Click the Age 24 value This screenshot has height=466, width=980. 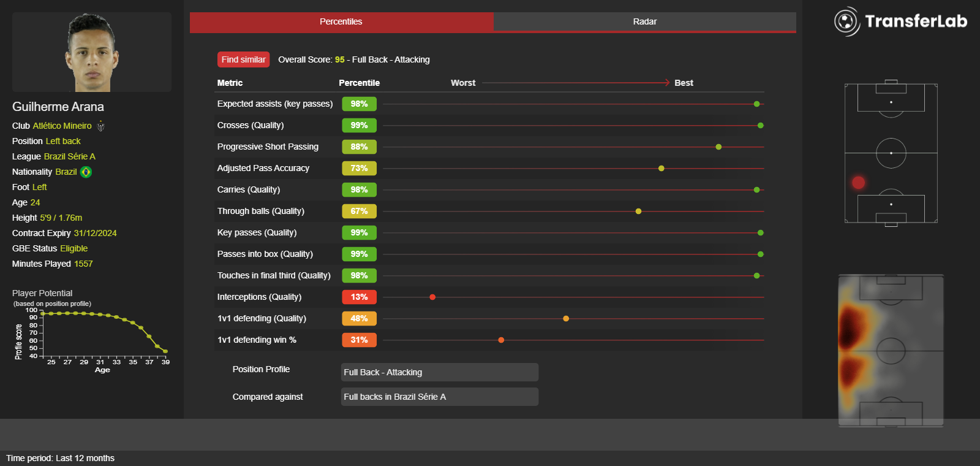pyautogui.click(x=35, y=202)
